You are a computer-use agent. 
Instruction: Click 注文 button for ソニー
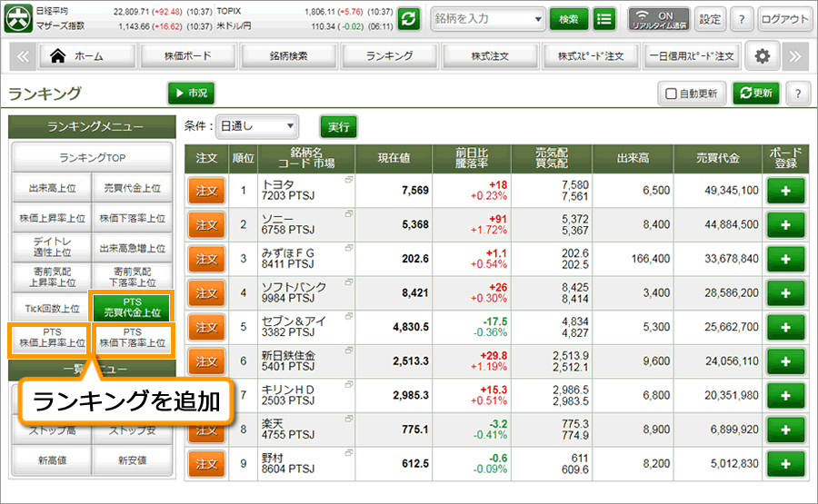pyautogui.click(x=206, y=224)
